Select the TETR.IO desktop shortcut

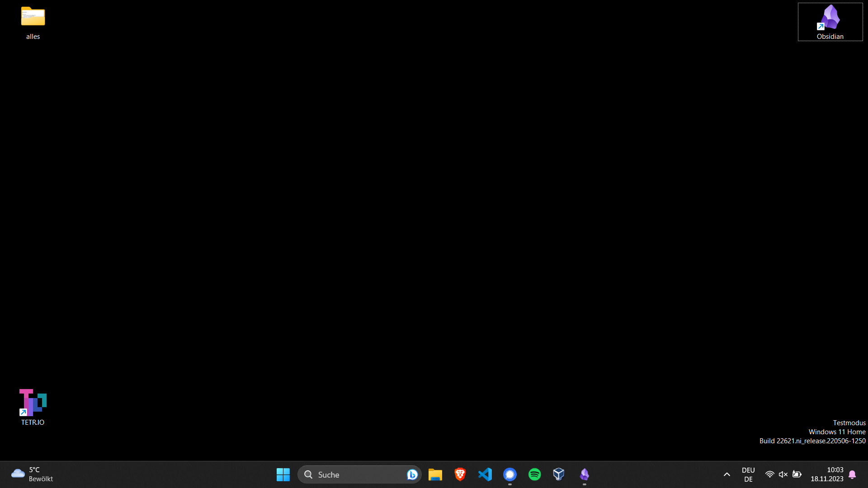(33, 407)
